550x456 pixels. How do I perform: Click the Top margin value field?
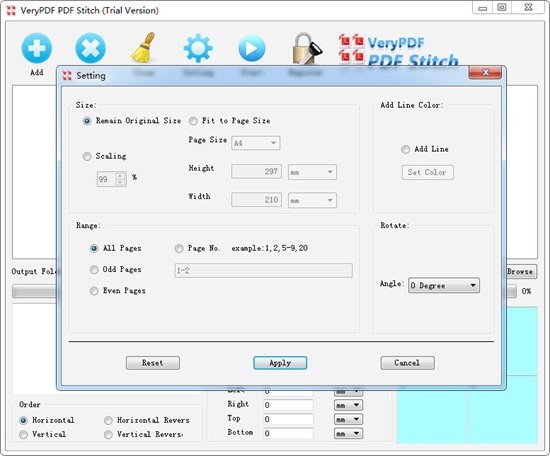[x=288, y=420]
